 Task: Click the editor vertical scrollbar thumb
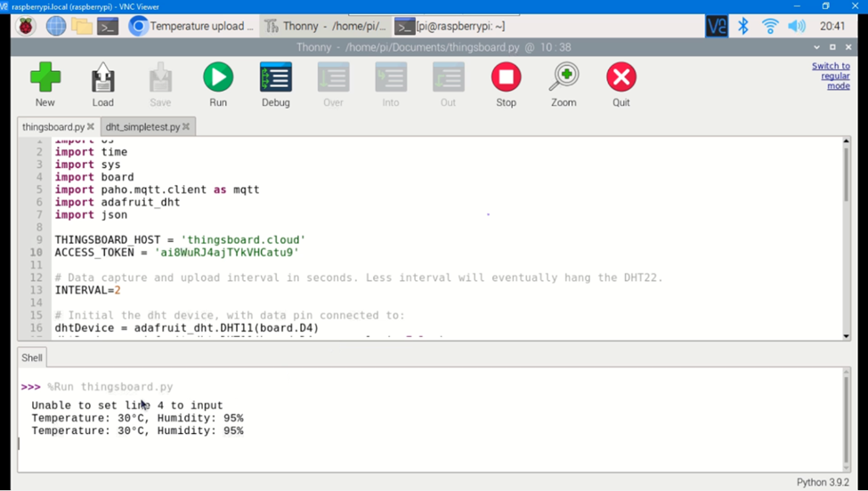(x=846, y=174)
